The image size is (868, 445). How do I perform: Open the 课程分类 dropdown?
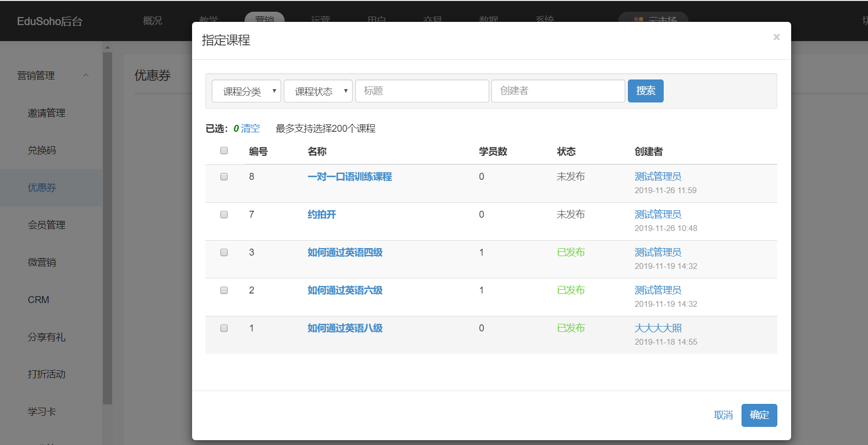[246, 91]
